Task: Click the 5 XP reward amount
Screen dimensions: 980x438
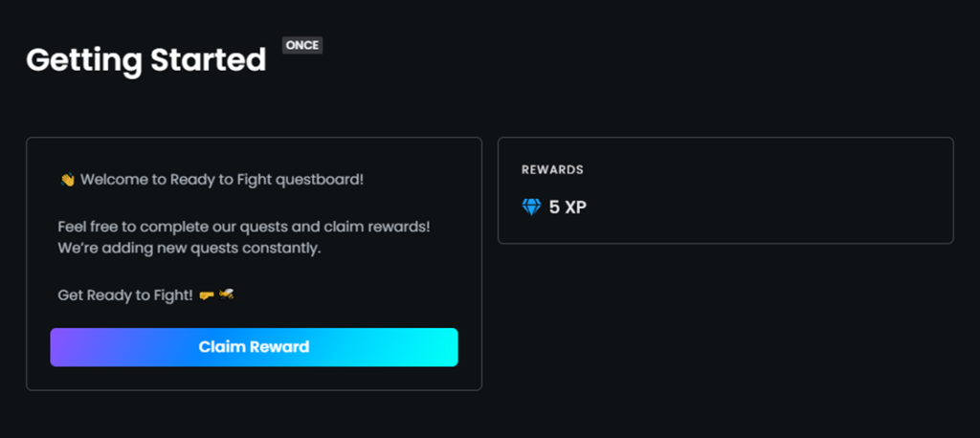Action: click(568, 207)
